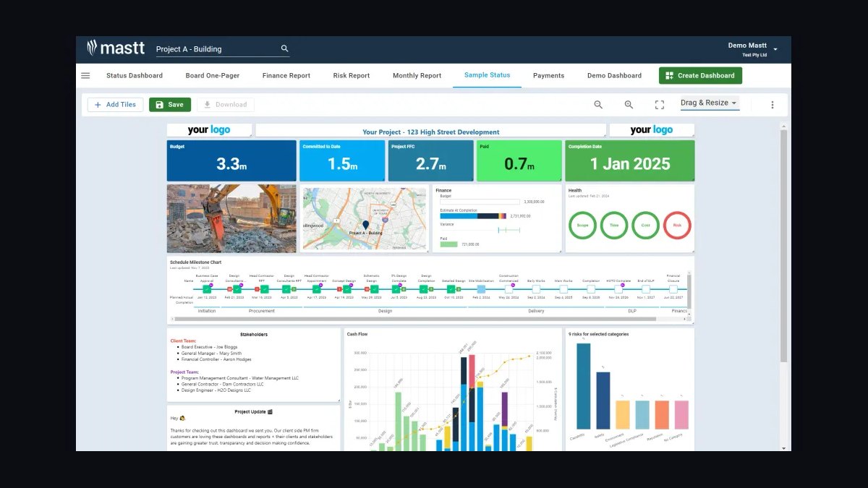Click the Cash Flow chart title

coord(357,334)
